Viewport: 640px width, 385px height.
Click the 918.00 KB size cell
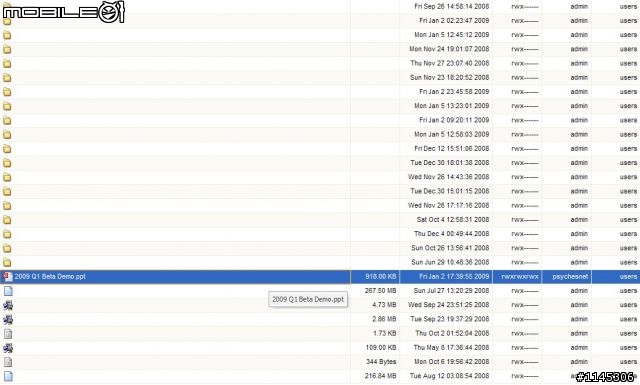[x=375, y=277]
